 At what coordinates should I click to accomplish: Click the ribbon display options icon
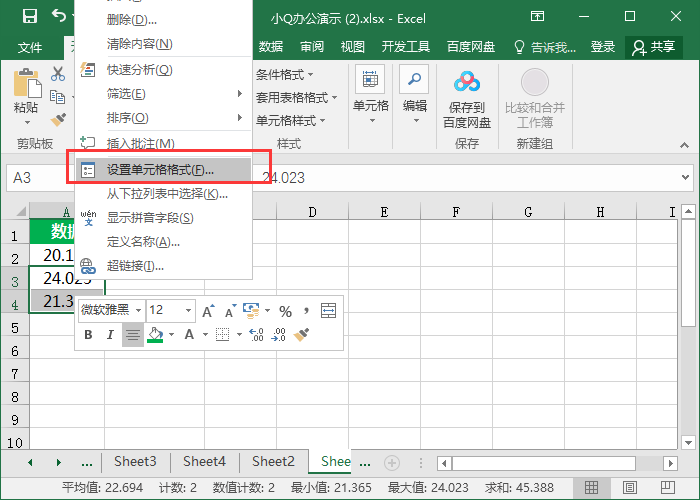[538, 17]
